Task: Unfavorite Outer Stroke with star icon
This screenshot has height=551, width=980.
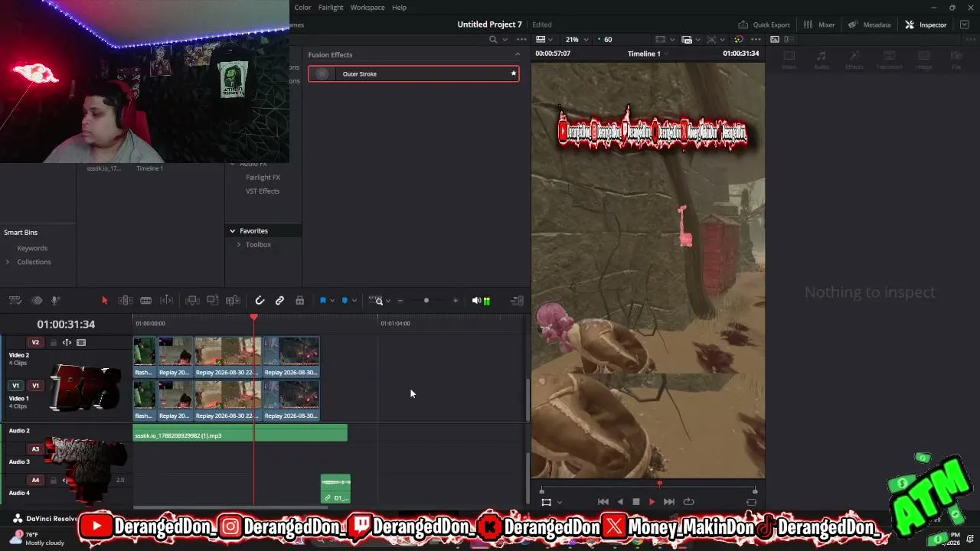Action: point(513,73)
